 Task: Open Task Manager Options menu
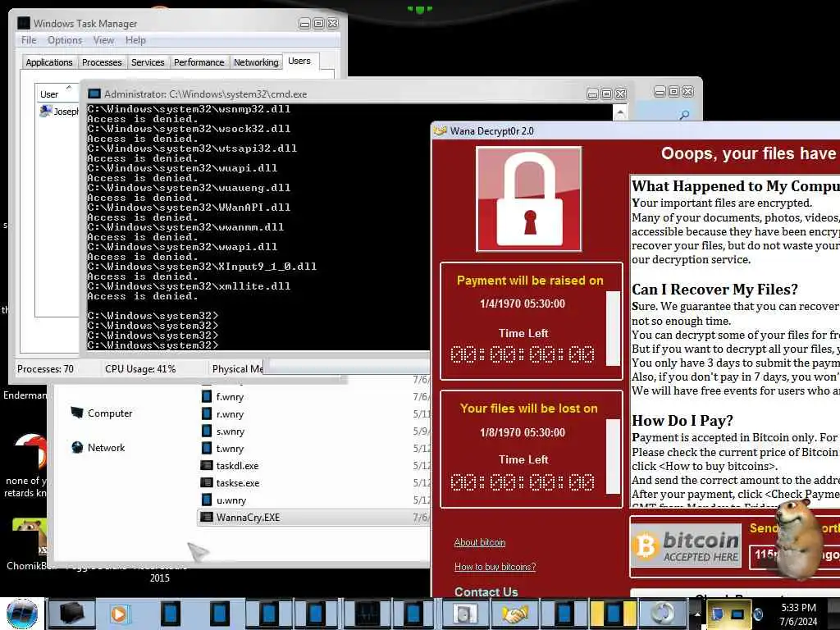65,40
